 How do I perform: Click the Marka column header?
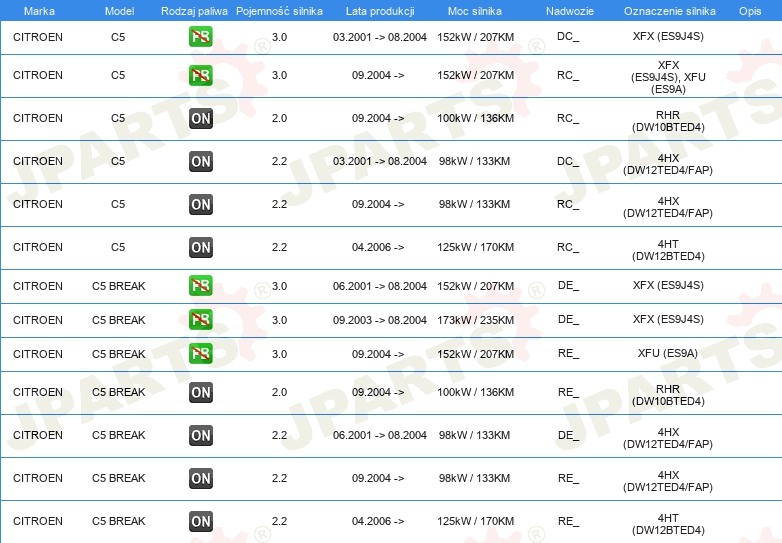(x=39, y=11)
